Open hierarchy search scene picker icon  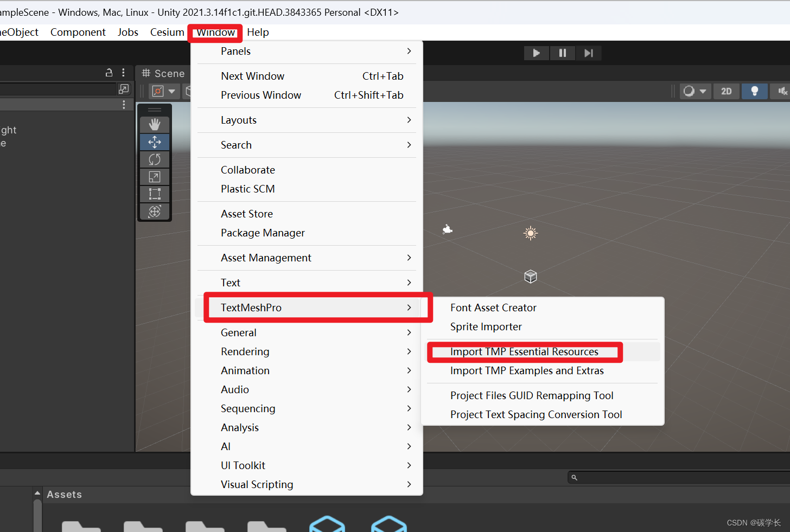click(x=124, y=89)
